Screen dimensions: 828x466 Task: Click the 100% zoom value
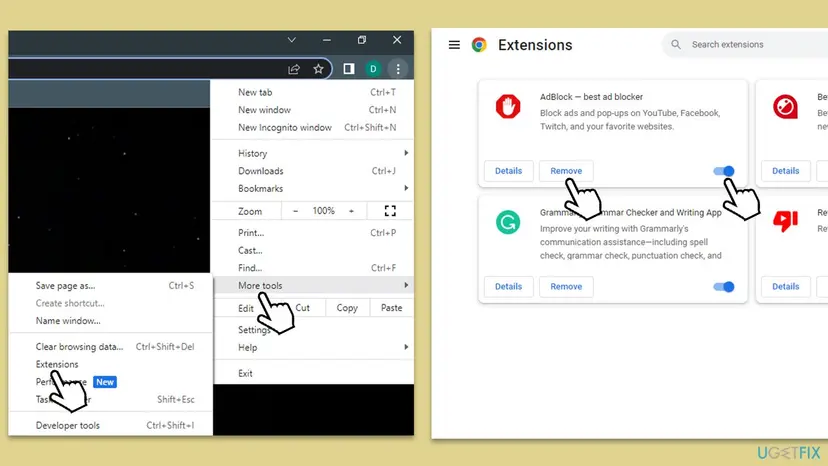(x=324, y=211)
